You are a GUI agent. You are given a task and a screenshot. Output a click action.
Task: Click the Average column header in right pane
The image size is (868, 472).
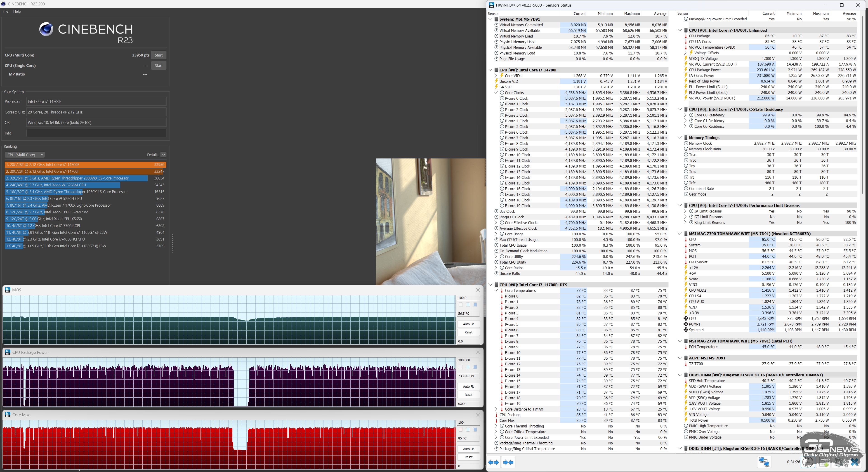pos(849,14)
